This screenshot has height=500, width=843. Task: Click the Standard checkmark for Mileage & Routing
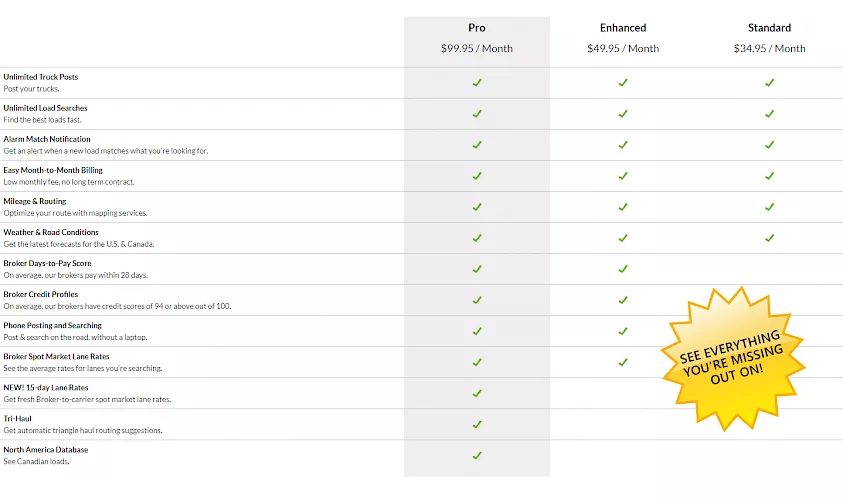[x=769, y=207]
